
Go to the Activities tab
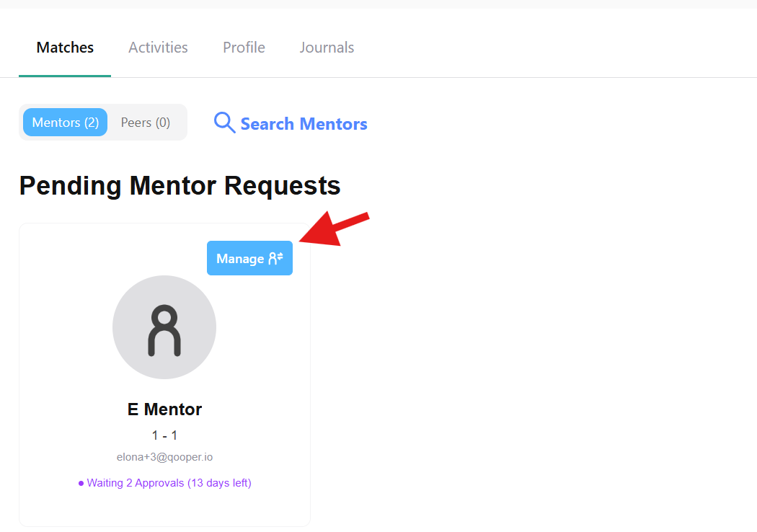158,48
